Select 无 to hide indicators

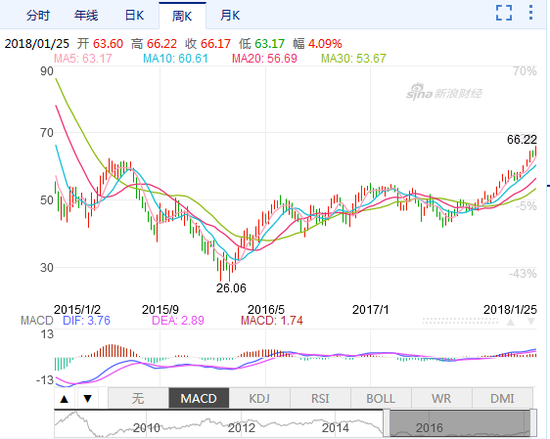(x=138, y=398)
